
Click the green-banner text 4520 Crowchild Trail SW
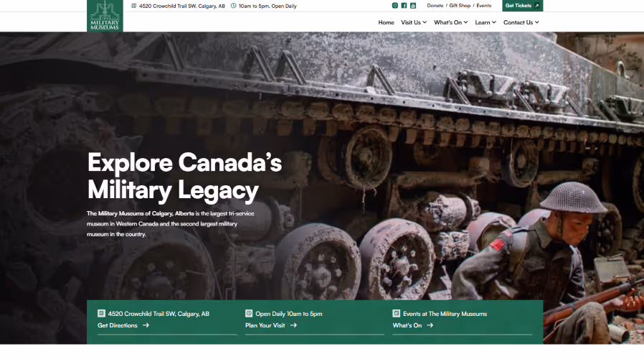pos(158,314)
